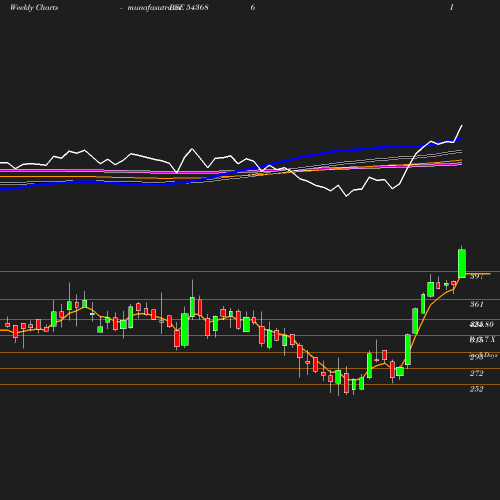
Task: Click the 397 price level label
Action: click(477, 277)
